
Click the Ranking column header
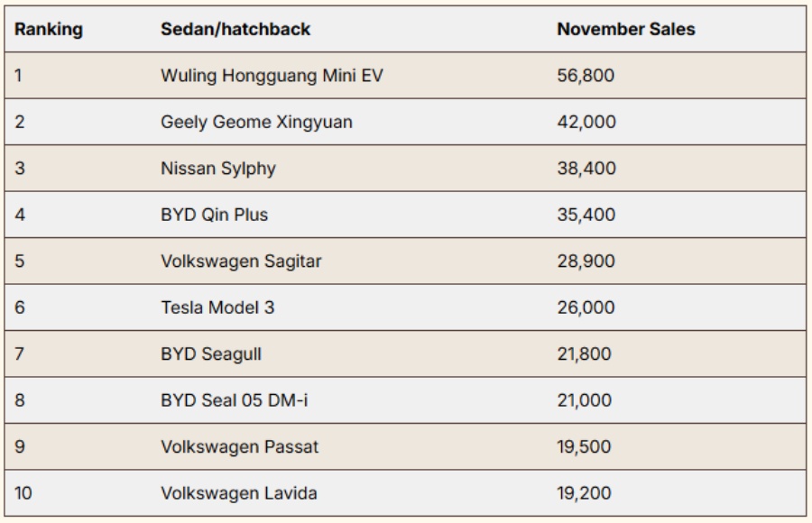click(49, 30)
